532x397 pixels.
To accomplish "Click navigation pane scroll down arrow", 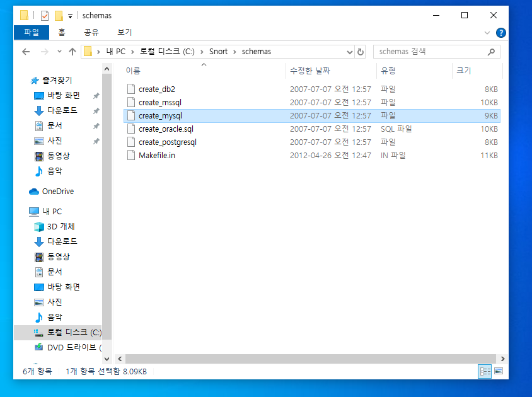I will point(107,359).
